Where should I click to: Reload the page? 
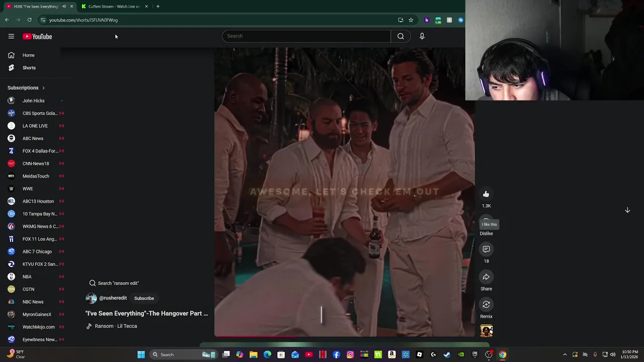(30, 20)
